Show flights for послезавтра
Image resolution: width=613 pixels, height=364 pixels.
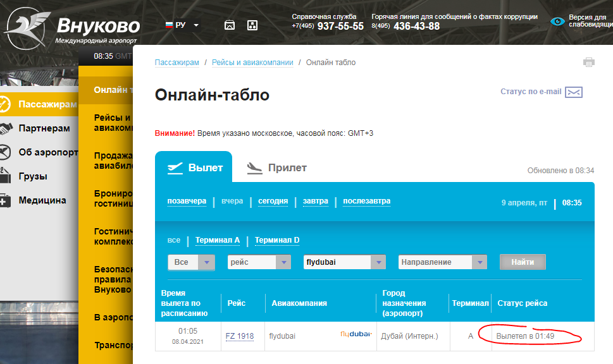[x=367, y=201]
